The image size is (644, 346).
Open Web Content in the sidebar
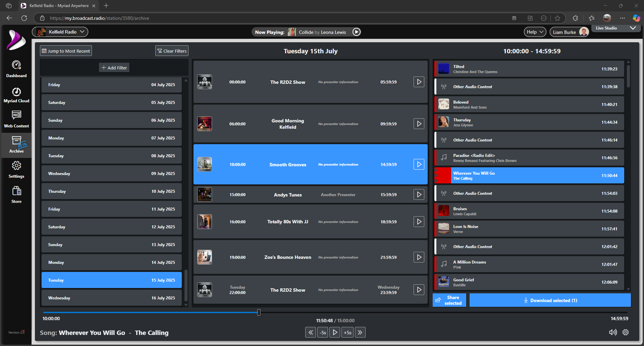point(16,120)
